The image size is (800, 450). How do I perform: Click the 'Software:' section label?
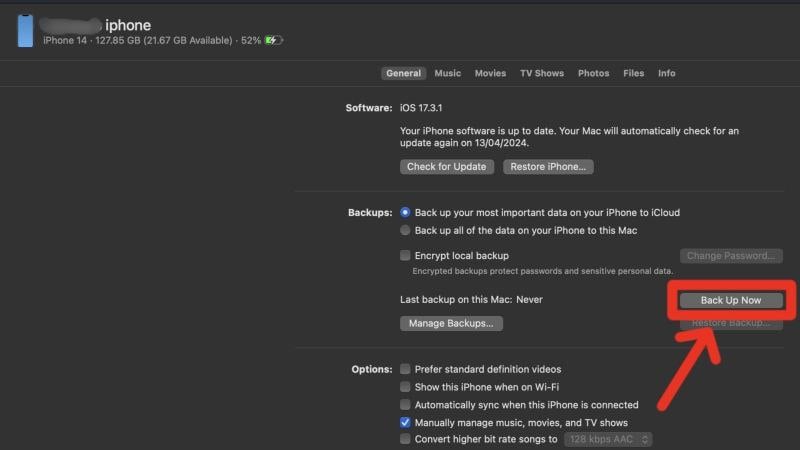point(369,108)
